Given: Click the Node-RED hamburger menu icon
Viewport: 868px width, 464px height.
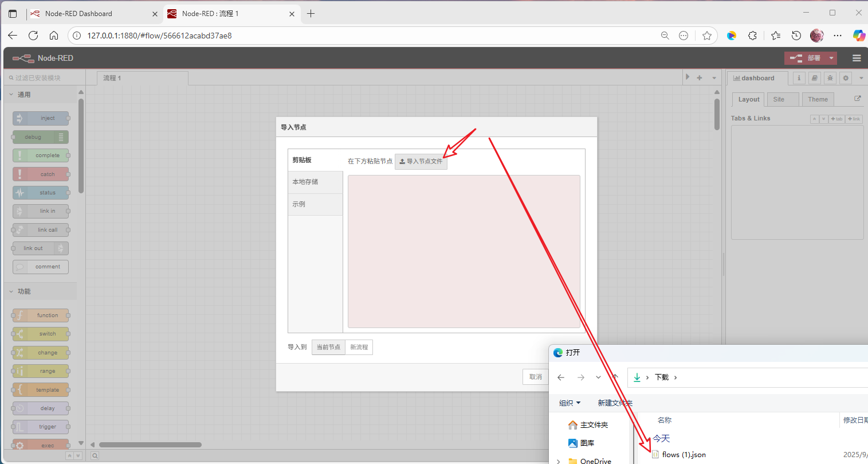Looking at the screenshot, I should 857,58.
